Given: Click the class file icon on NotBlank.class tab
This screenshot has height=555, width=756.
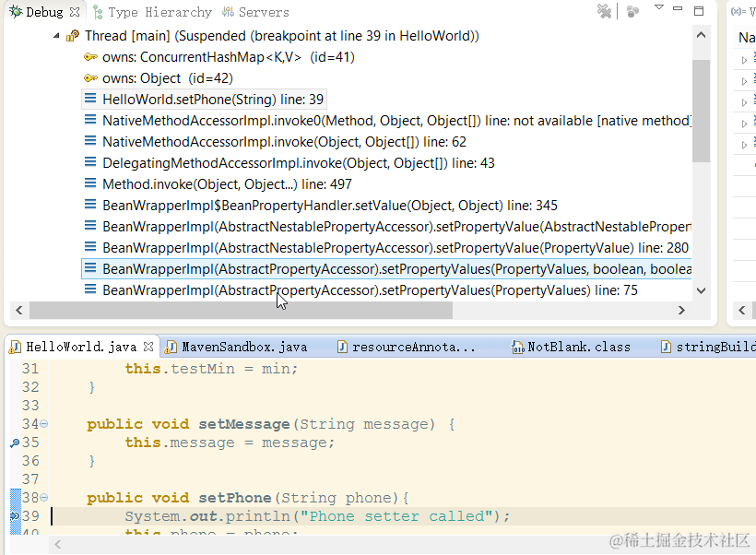Looking at the screenshot, I should (x=517, y=347).
